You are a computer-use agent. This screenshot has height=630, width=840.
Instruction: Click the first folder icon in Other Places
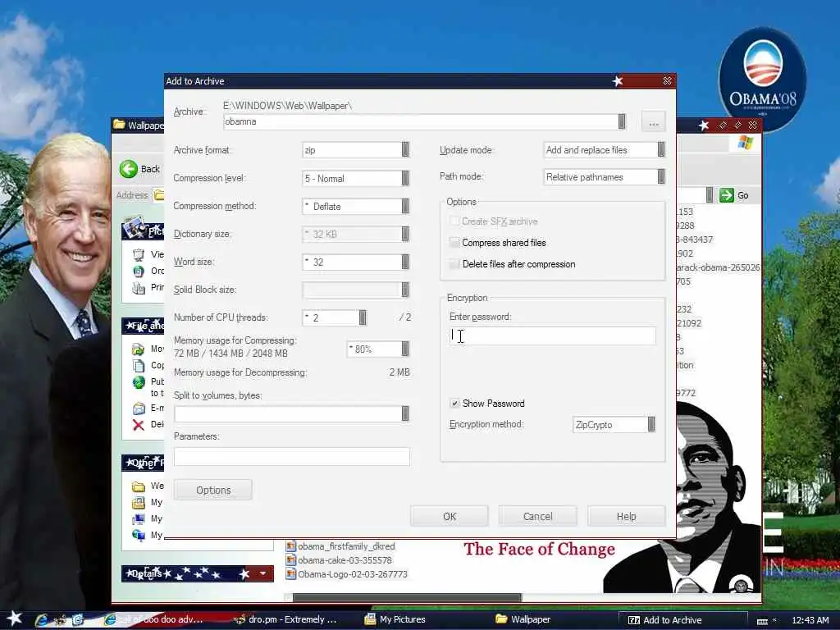[138, 486]
